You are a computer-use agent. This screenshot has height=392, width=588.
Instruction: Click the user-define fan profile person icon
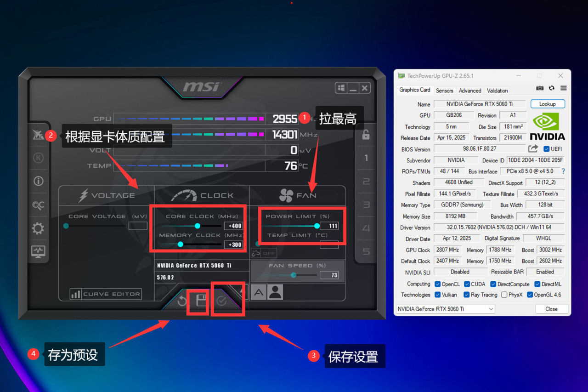click(275, 292)
